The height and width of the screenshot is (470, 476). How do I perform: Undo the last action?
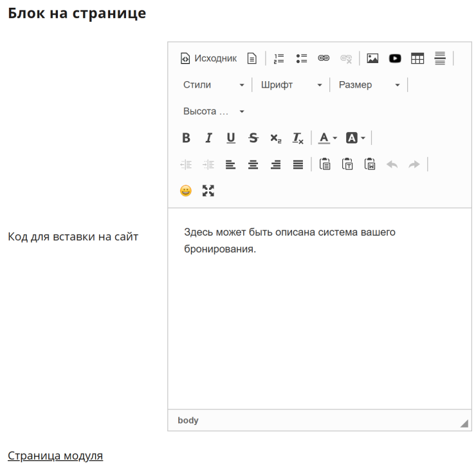pos(392,165)
